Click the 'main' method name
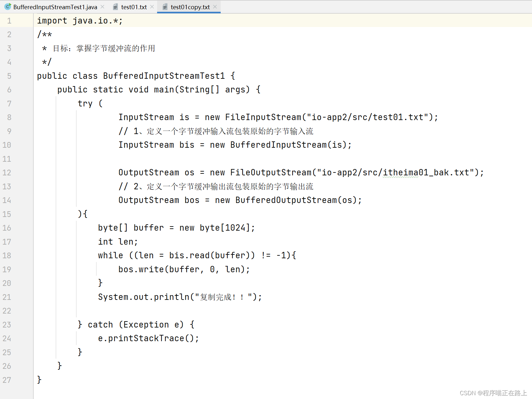The height and width of the screenshot is (399, 532). pyautogui.click(x=164, y=90)
